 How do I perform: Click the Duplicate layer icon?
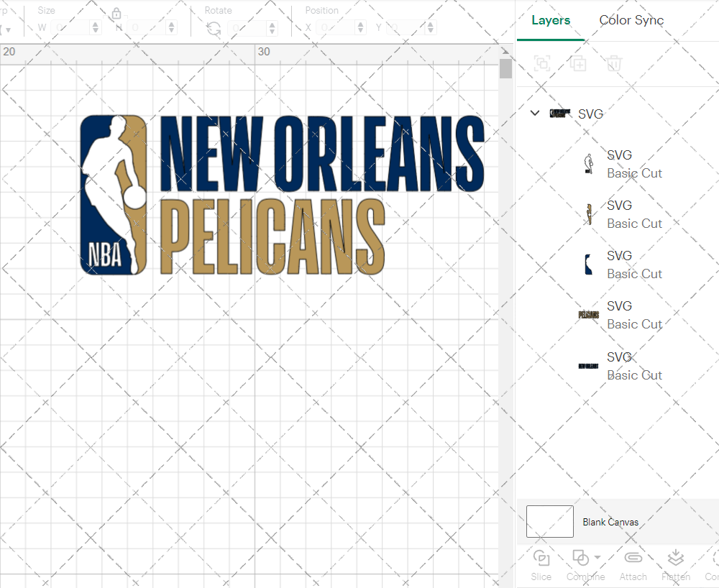click(578, 63)
